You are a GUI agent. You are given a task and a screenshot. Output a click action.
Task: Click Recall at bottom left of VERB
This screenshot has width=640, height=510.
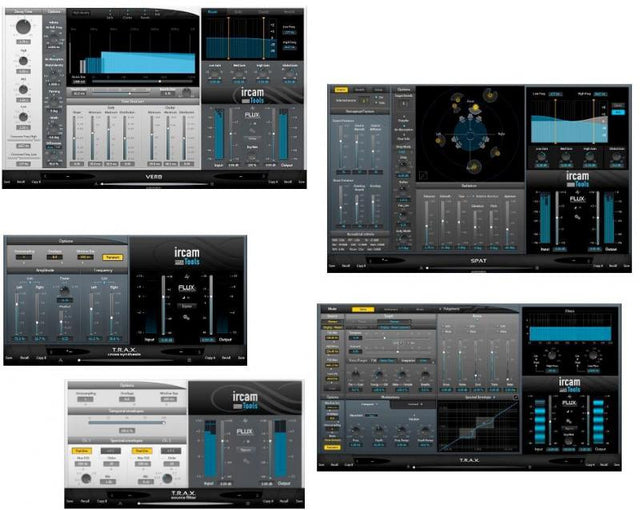22,183
